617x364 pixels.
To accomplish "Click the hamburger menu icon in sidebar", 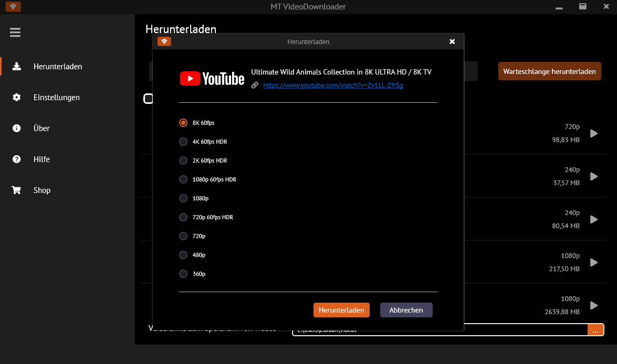I will [x=15, y=33].
